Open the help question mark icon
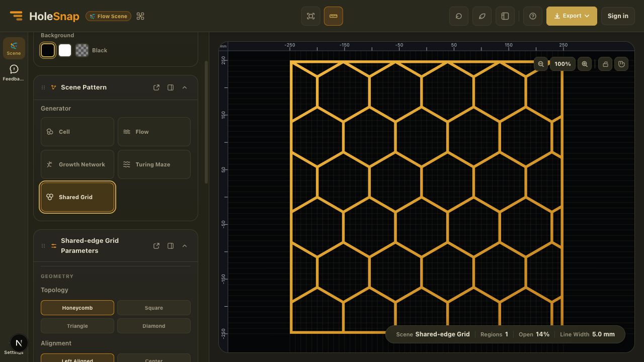The image size is (644, 362). pos(533,16)
